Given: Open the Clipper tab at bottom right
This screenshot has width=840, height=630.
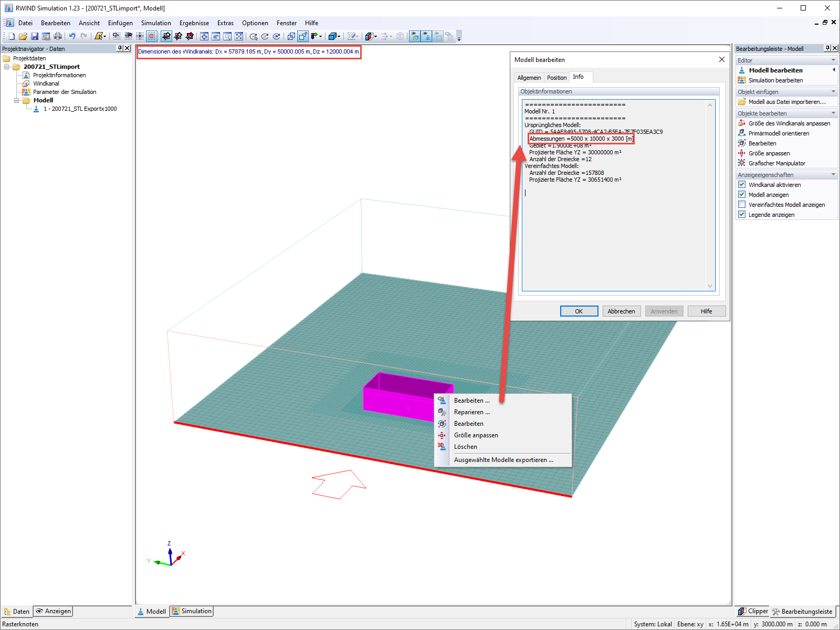Looking at the screenshot, I should tap(753, 611).
